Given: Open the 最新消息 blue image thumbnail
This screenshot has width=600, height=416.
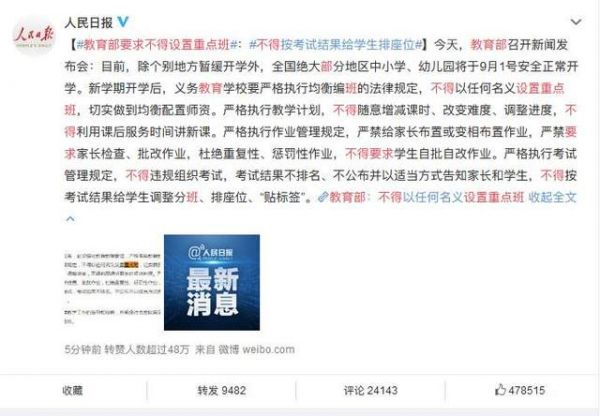Looking at the screenshot, I should [x=212, y=282].
